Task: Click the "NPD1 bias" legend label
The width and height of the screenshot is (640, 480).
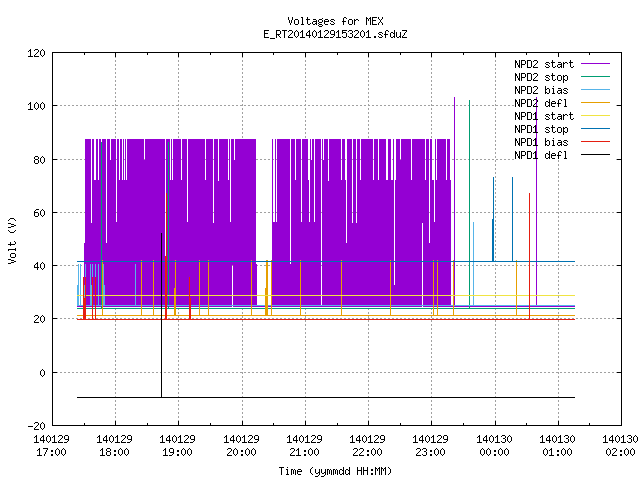Action: point(541,142)
